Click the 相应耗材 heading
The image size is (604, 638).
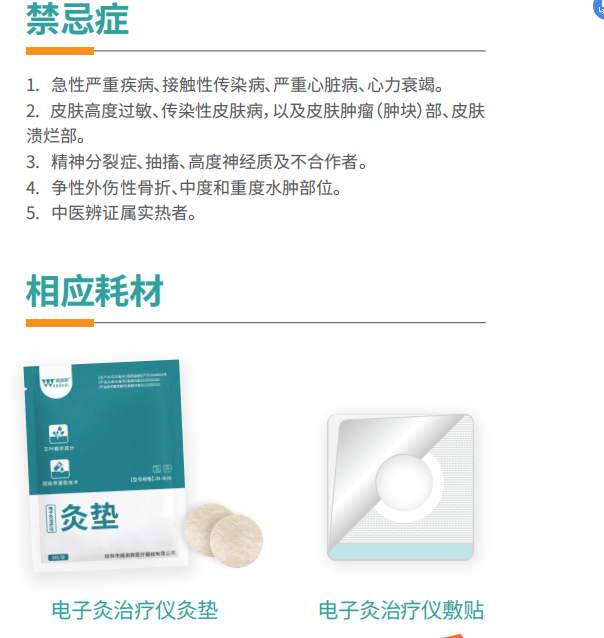94,291
